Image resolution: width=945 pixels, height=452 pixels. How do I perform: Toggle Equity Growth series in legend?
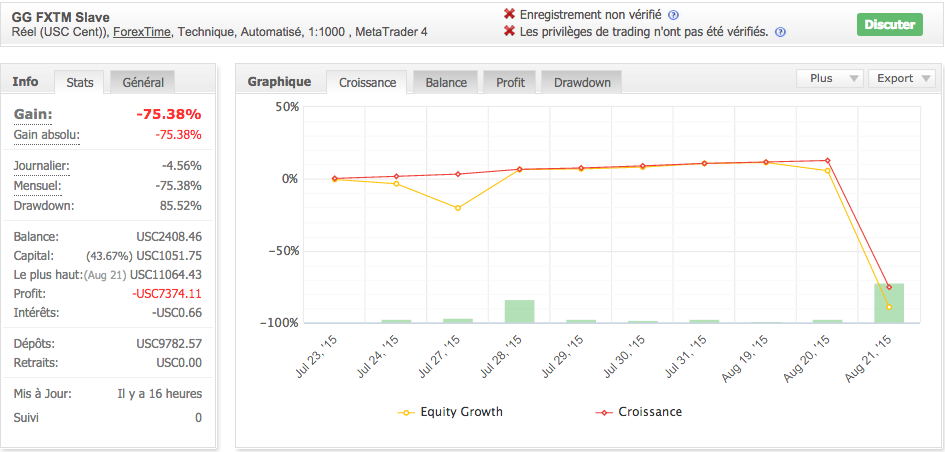450,412
